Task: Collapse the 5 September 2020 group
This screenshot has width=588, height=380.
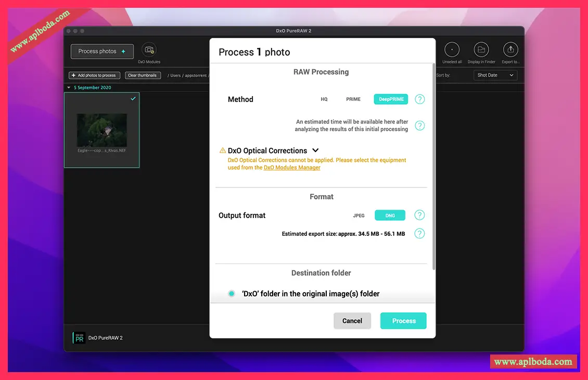Action: point(69,87)
